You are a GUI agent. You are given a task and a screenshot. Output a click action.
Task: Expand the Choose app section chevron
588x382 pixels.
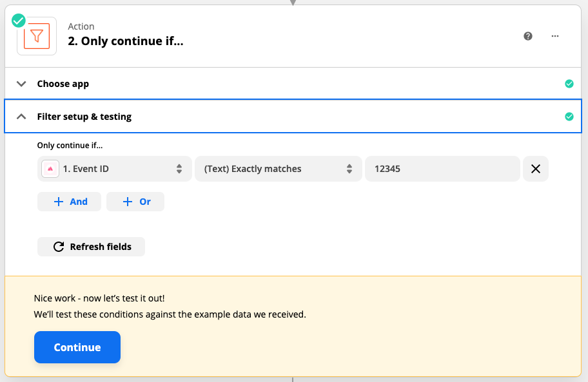(x=21, y=84)
